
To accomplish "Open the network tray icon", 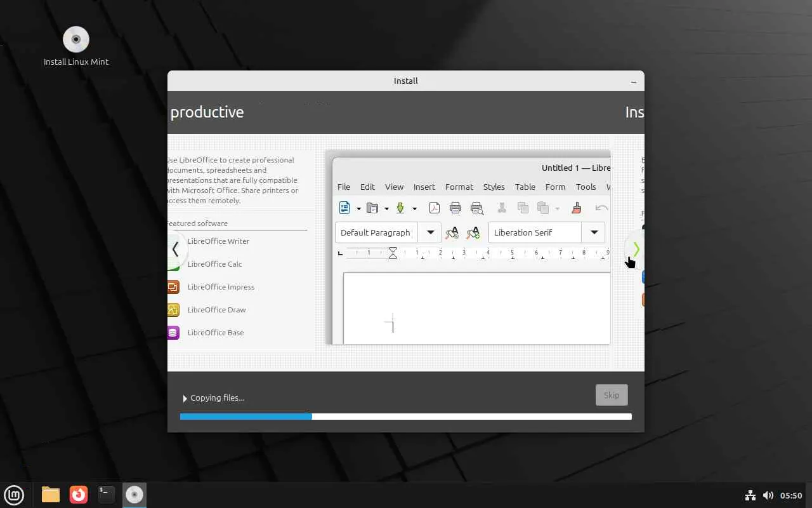I will [750, 495].
